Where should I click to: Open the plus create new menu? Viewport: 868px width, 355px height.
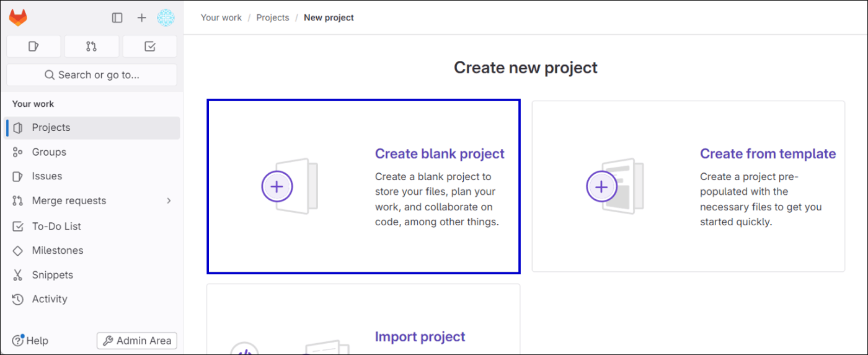point(141,18)
